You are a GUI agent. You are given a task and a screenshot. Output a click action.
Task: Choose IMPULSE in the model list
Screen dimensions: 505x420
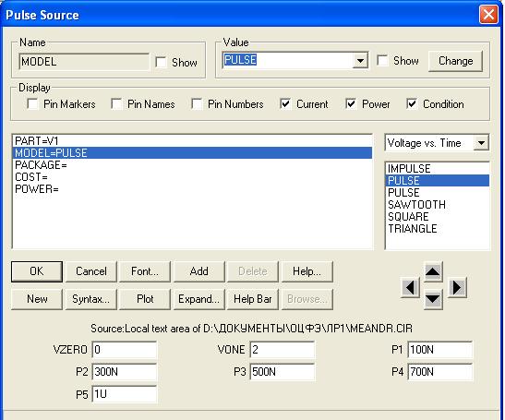point(437,168)
